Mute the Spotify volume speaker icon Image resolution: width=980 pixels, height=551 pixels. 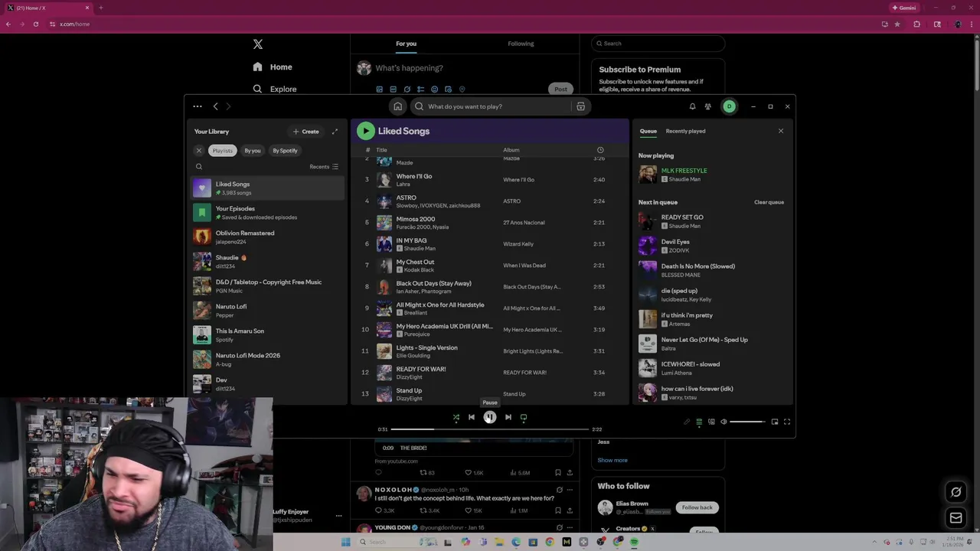[x=724, y=422]
